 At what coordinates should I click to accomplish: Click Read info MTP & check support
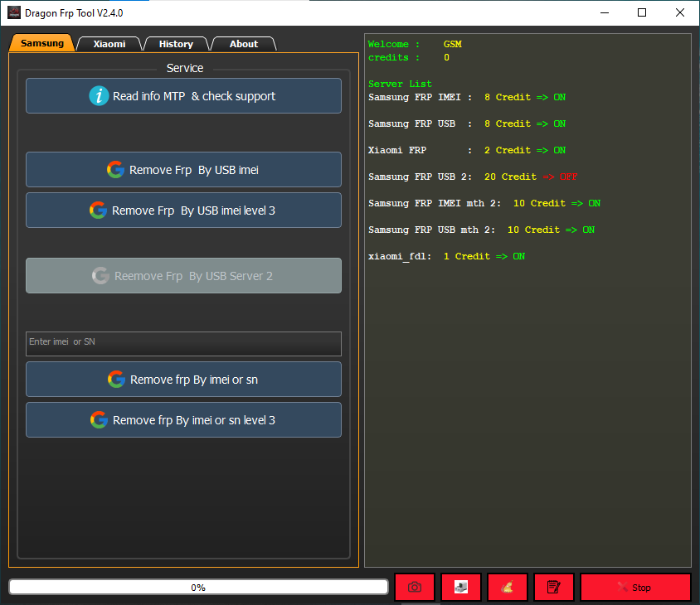[x=183, y=95]
